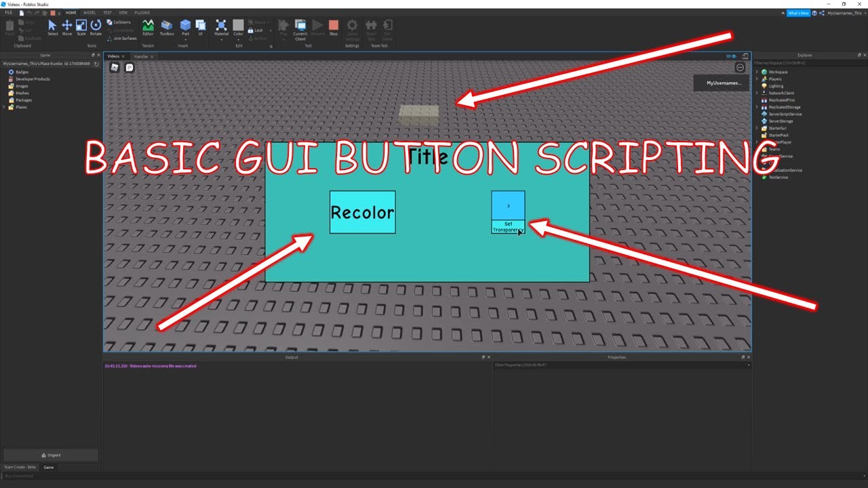The image size is (868, 488).
Task: Open the Part dropdown arrow
Action: coord(185,39)
